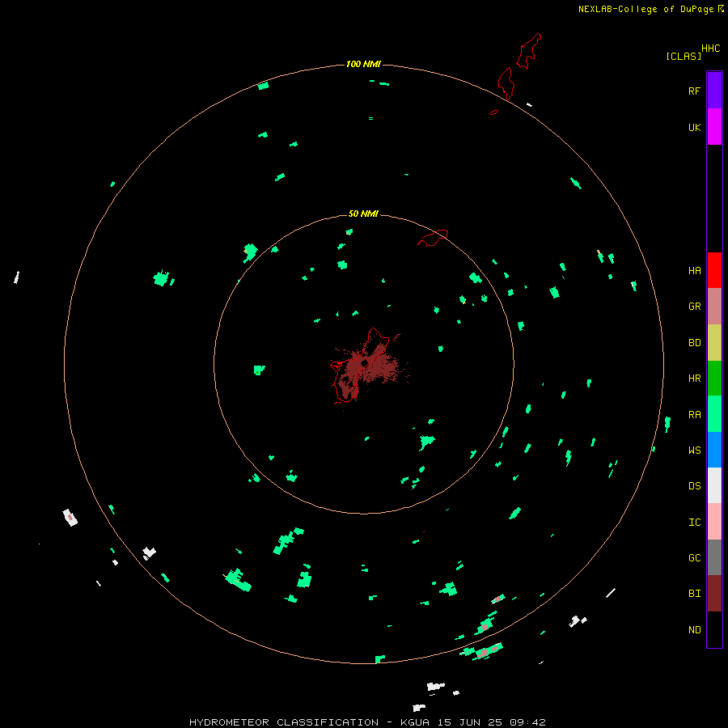Click the ND black legend swatch
The width and height of the screenshot is (728, 728).
[x=714, y=629]
